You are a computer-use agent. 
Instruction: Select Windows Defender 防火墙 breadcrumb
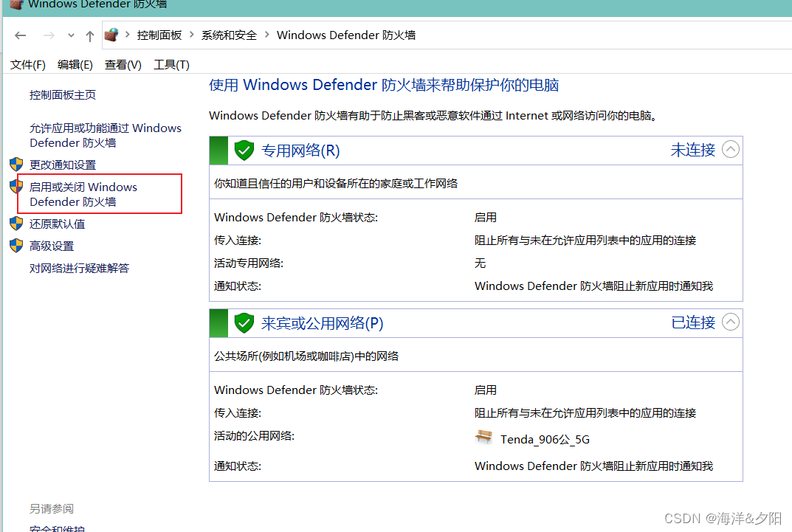(346, 35)
